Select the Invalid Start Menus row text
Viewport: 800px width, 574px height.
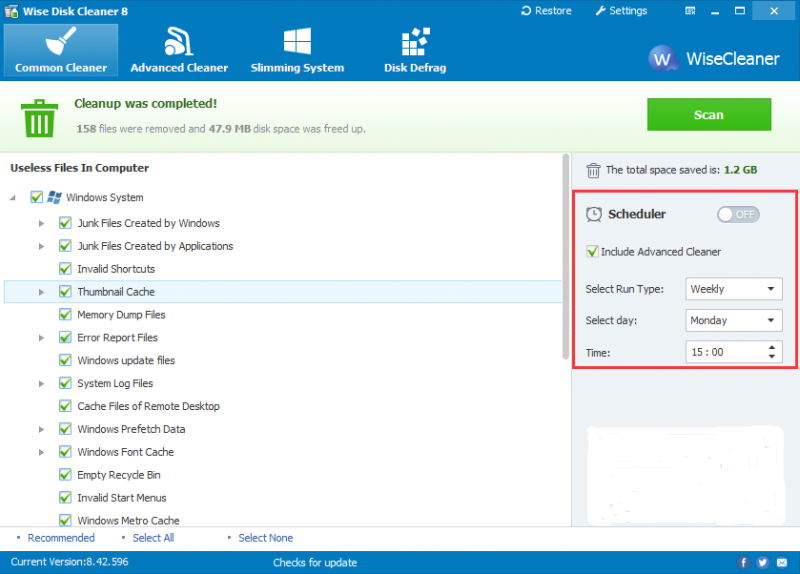click(x=122, y=498)
